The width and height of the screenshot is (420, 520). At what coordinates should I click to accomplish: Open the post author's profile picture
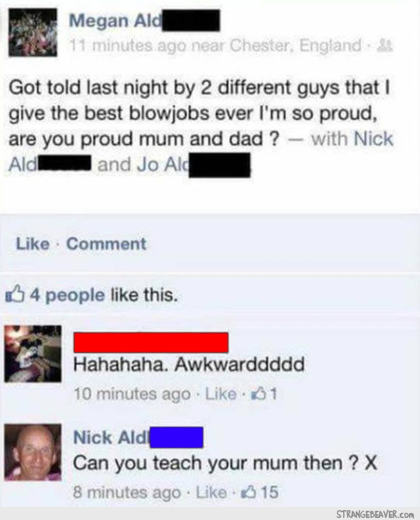(33, 33)
